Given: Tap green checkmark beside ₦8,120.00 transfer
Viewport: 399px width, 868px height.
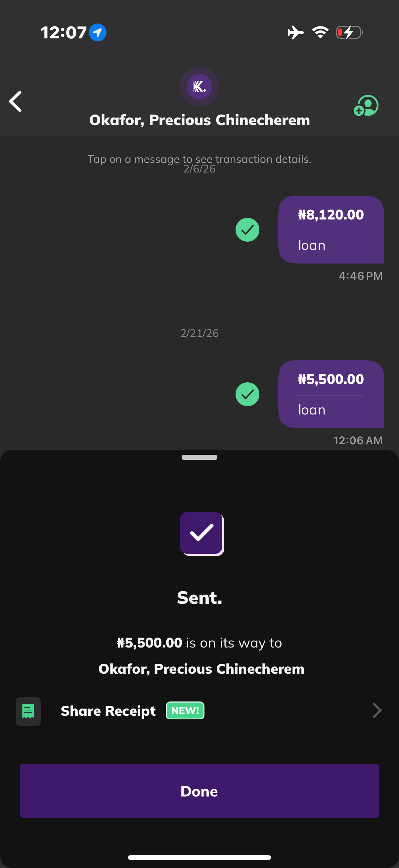Looking at the screenshot, I should tap(247, 230).
